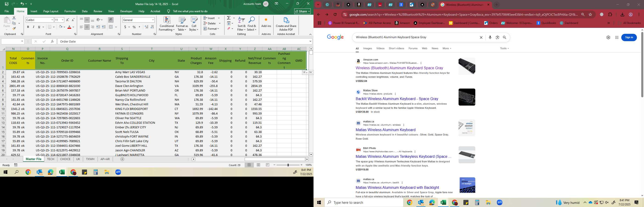Open the Google apps grid icon

click(617, 37)
